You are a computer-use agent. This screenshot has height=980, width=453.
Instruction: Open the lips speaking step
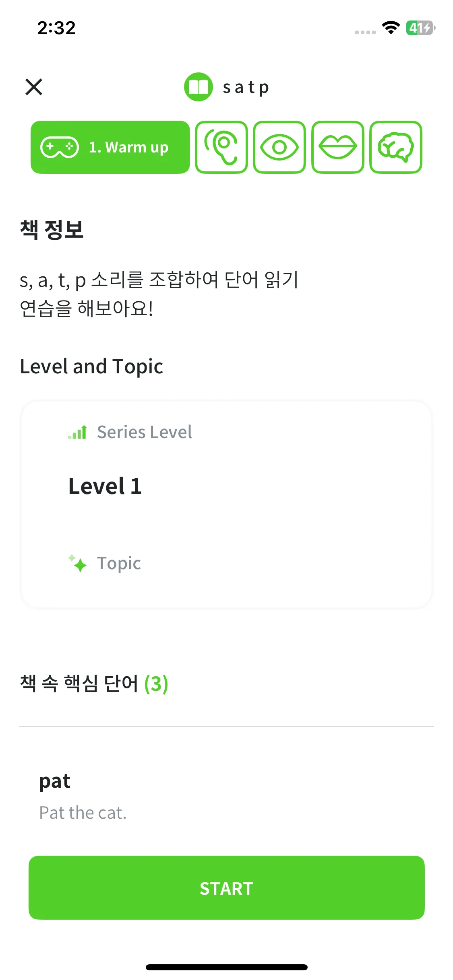[338, 147]
